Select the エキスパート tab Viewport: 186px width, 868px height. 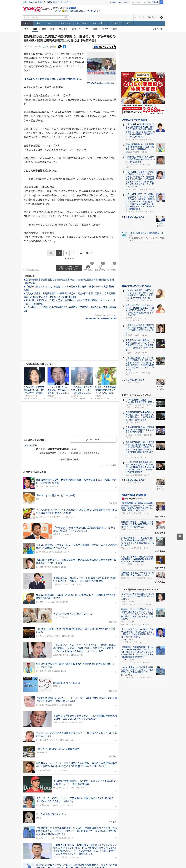point(64,24)
